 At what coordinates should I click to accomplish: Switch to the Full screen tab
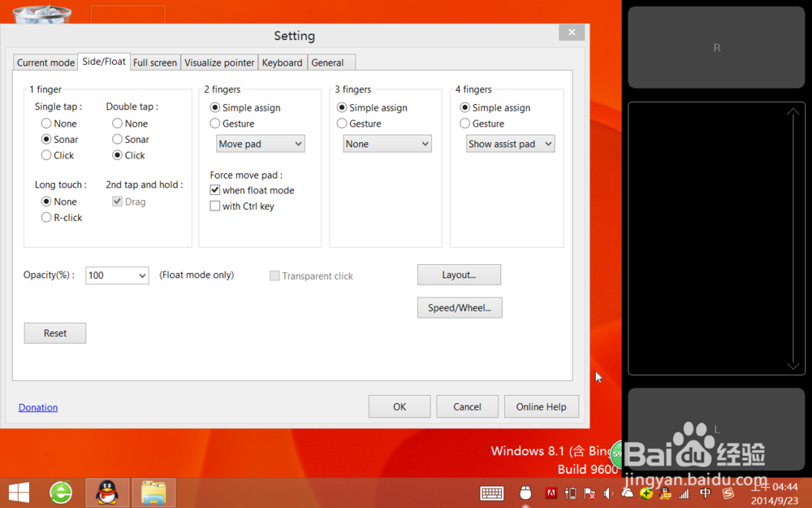click(x=155, y=63)
